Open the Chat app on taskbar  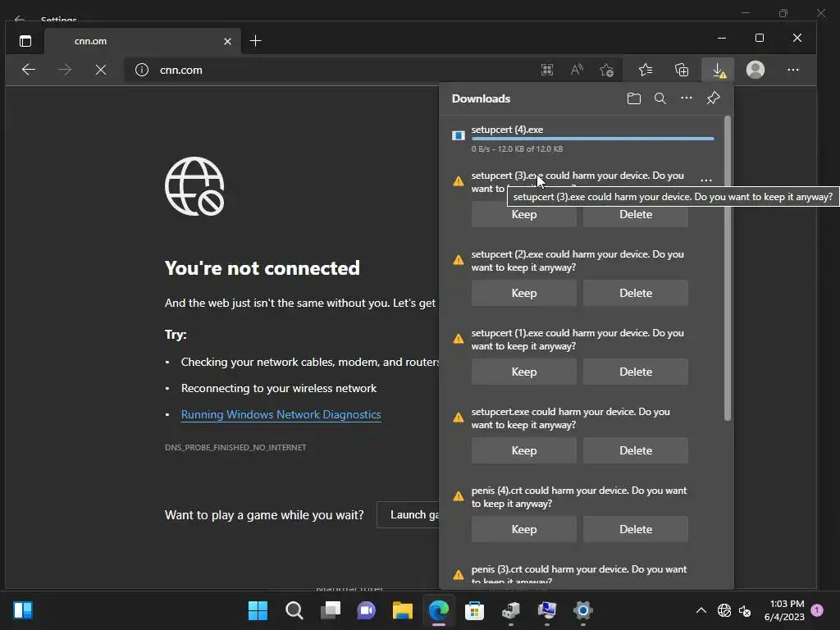click(367, 610)
